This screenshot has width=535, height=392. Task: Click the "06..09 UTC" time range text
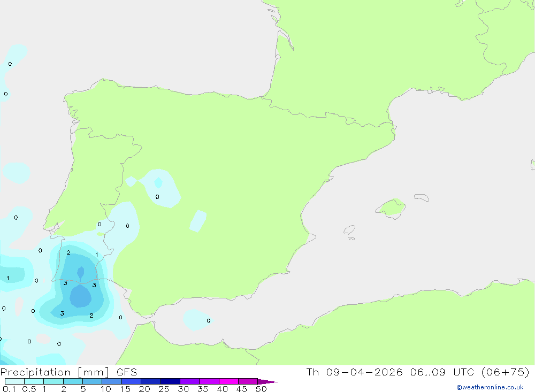[x=442, y=372]
